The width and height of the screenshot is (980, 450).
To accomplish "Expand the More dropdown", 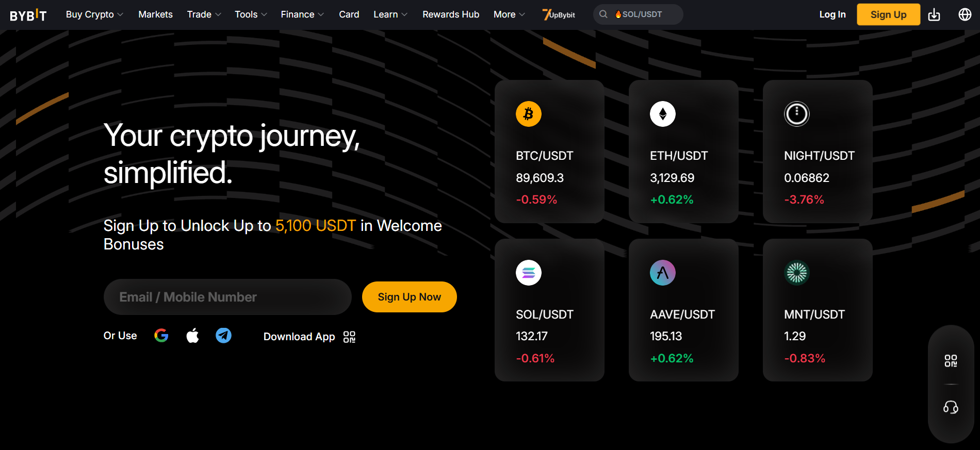I will pyautogui.click(x=509, y=14).
